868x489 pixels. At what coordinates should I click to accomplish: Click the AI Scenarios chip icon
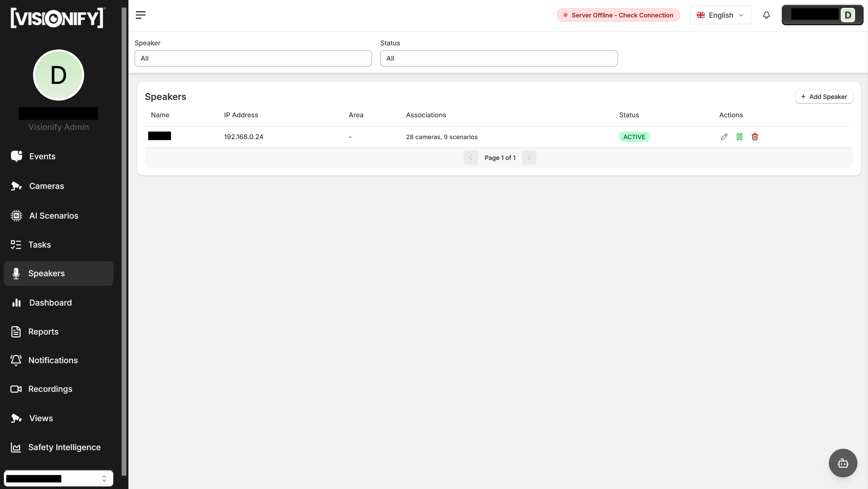pos(16,216)
